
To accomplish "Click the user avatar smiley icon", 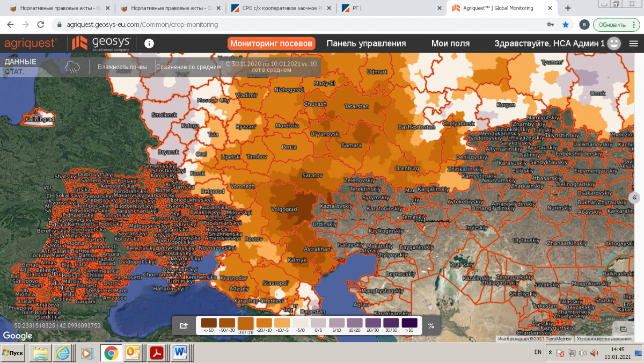I will [614, 43].
